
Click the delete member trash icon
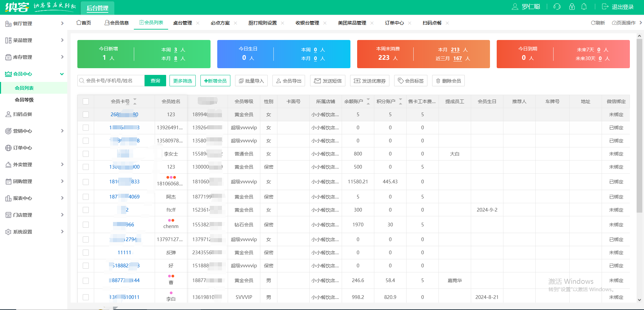438,81
